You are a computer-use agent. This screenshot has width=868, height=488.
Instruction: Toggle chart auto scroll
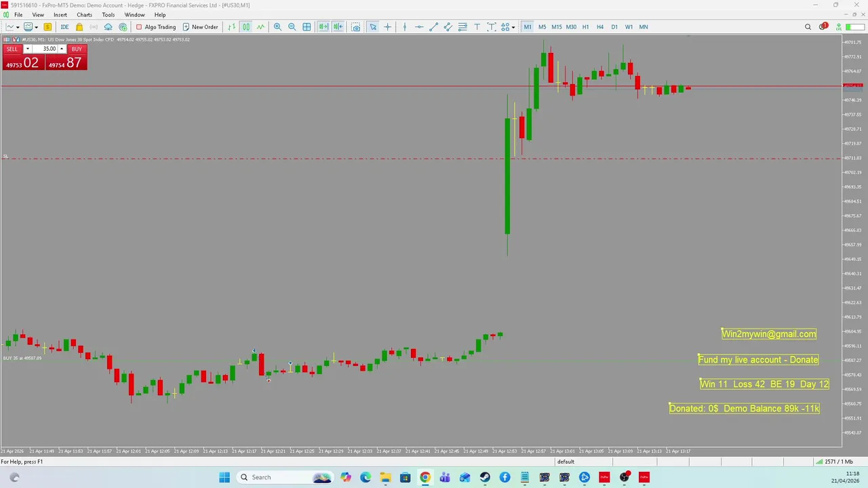pos(323,27)
